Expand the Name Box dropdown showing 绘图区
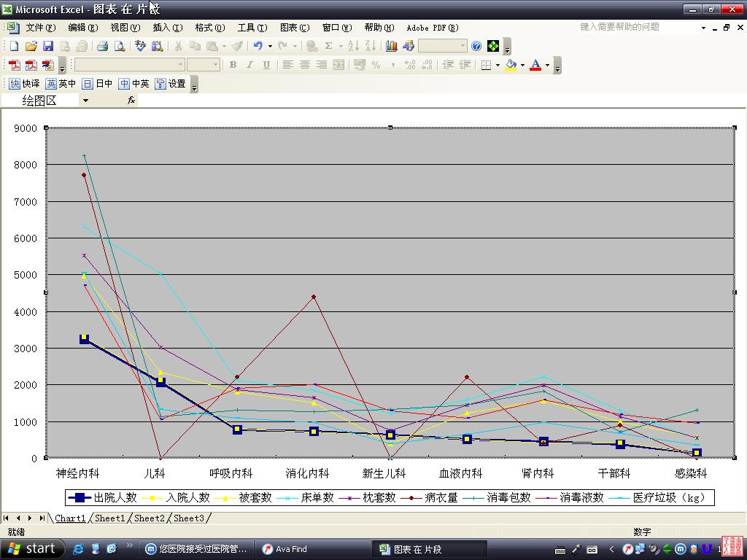Image resolution: width=747 pixels, height=560 pixels. (x=85, y=101)
